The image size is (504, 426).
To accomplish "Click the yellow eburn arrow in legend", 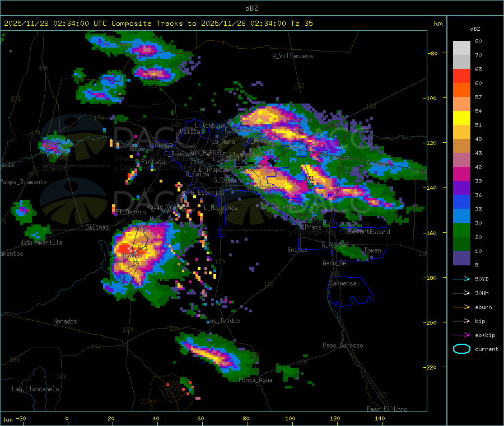I will [x=461, y=307].
